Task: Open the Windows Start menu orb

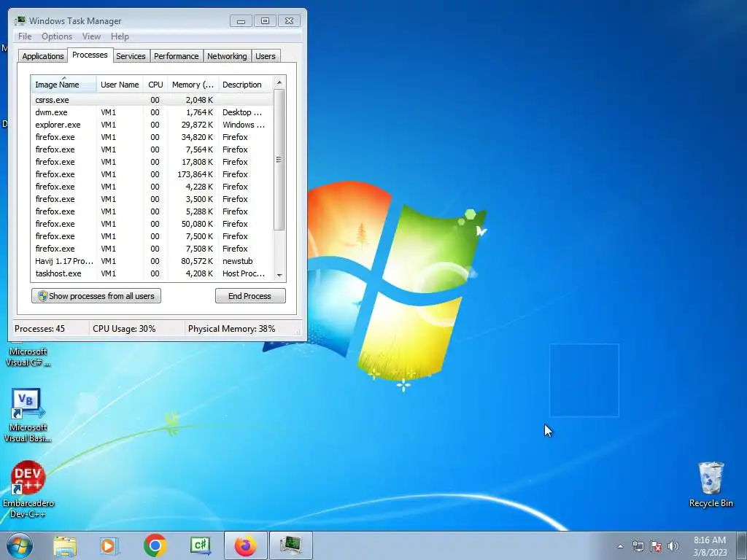Action: (19, 545)
